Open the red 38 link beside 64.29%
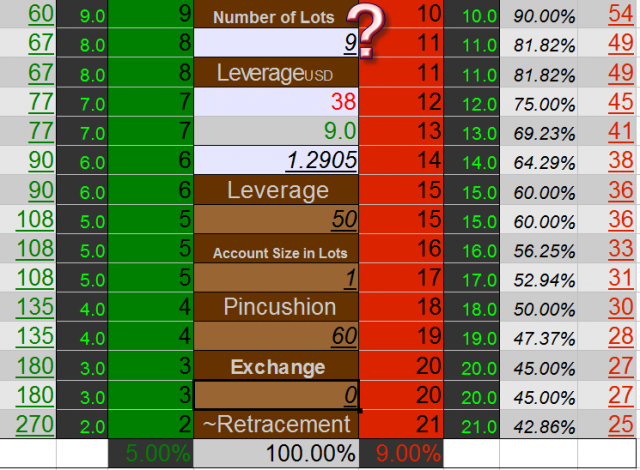The width and height of the screenshot is (640, 470). 621,160
